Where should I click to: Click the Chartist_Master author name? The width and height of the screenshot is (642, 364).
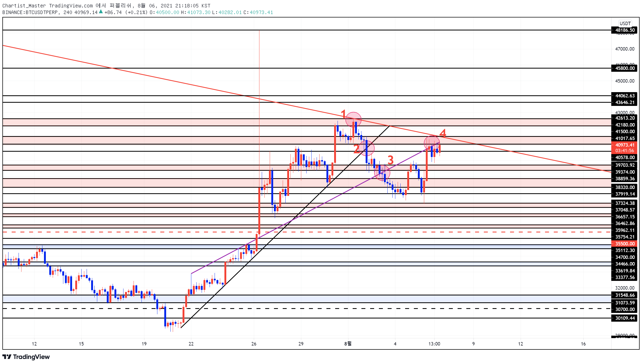pyautogui.click(x=24, y=6)
